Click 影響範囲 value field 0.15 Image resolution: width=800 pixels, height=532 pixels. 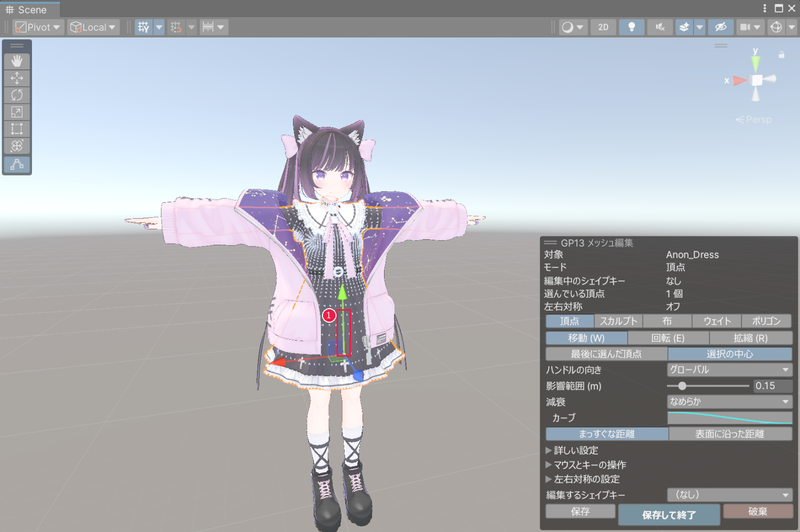click(772, 386)
